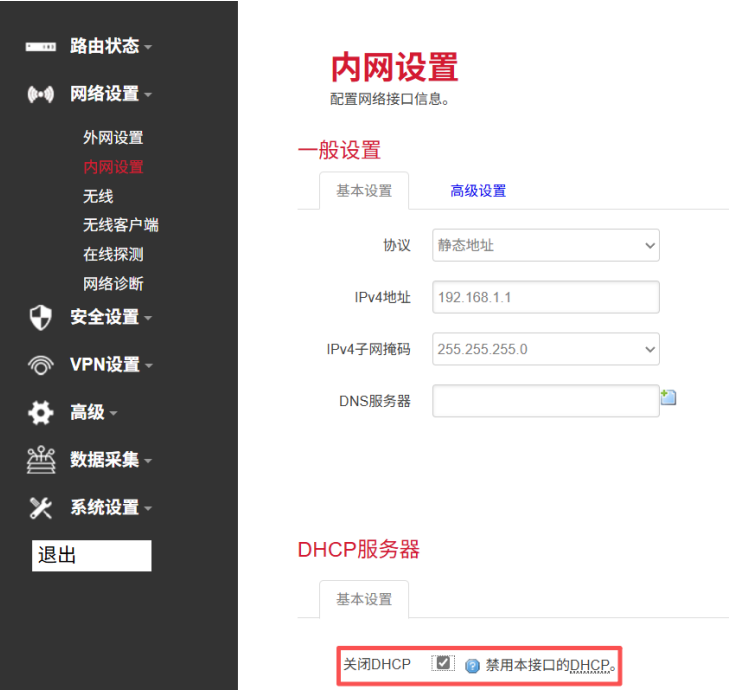729x691 pixels.
Task: Click the wireless signal icon beside 网络设置
Action: pos(40,94)
